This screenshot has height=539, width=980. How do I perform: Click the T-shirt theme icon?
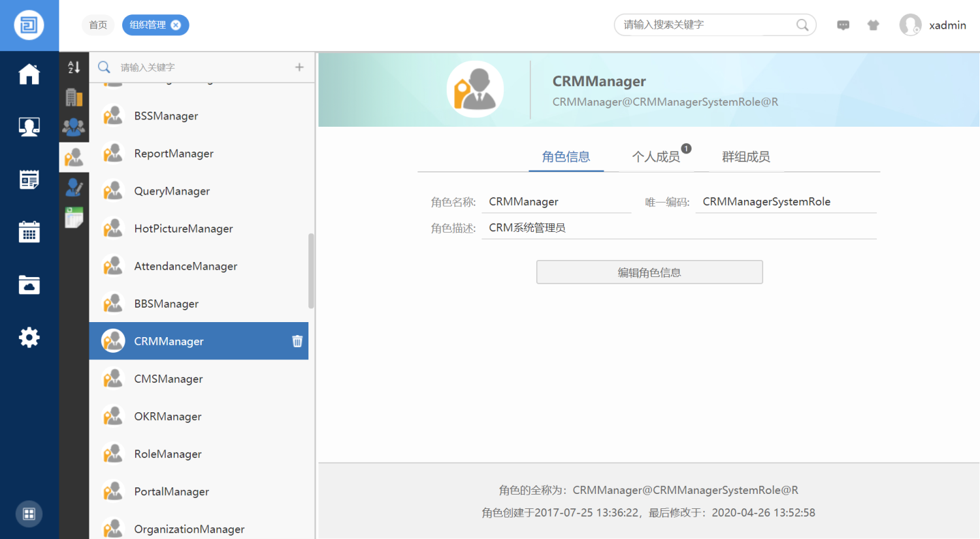873,25
